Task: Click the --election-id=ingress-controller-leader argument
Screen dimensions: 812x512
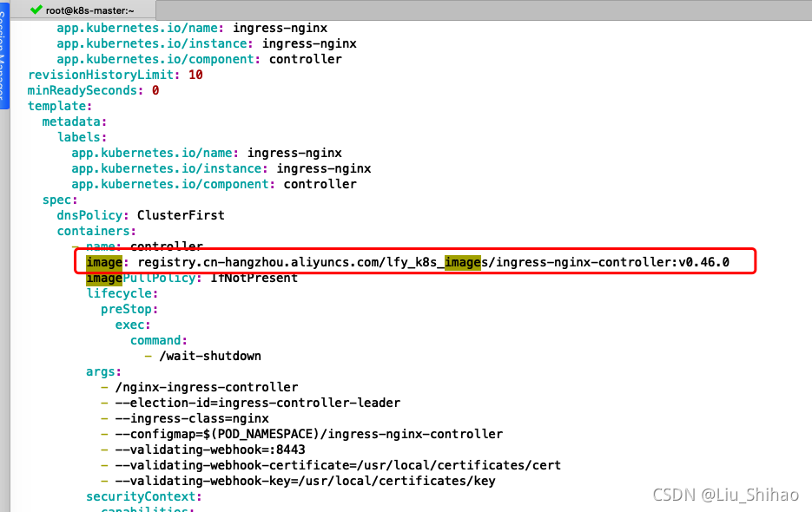Action: 258,403
